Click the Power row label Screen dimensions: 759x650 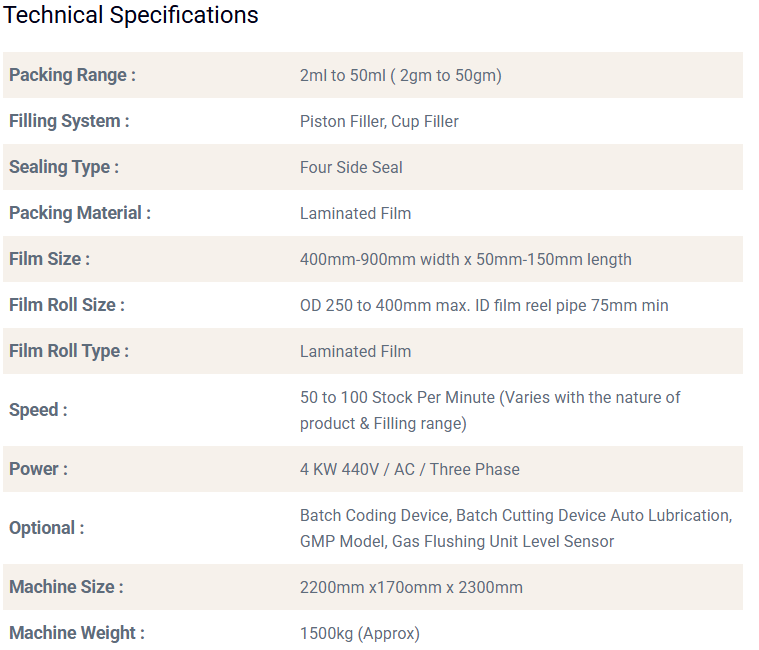click(38, 469)
